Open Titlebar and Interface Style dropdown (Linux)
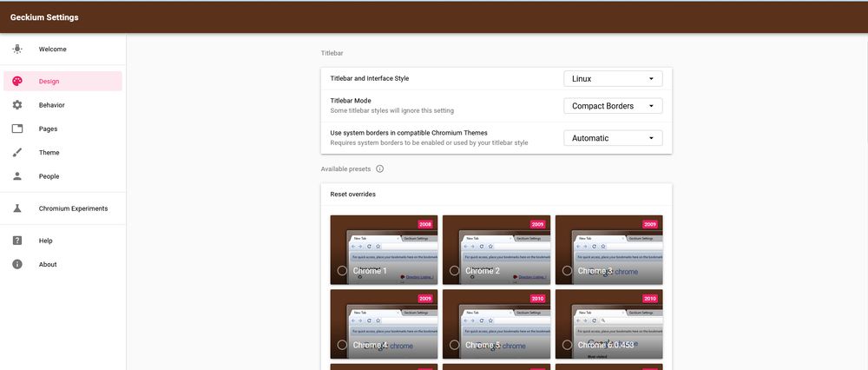 [x=613, y=79]
